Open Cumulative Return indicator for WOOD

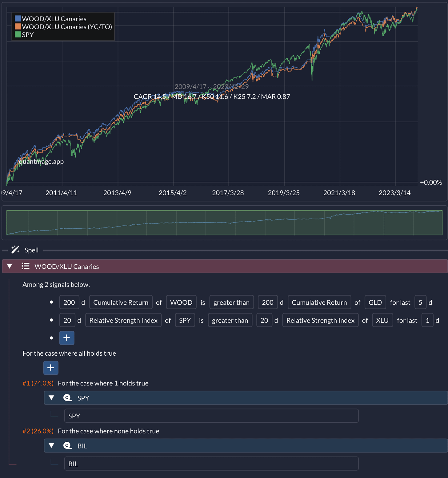121,302
